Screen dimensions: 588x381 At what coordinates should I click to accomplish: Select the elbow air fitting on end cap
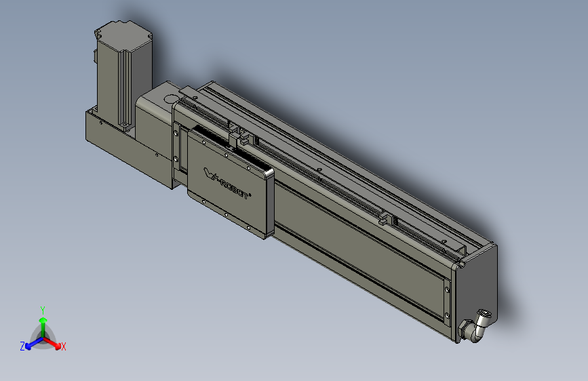coord(475,327)
